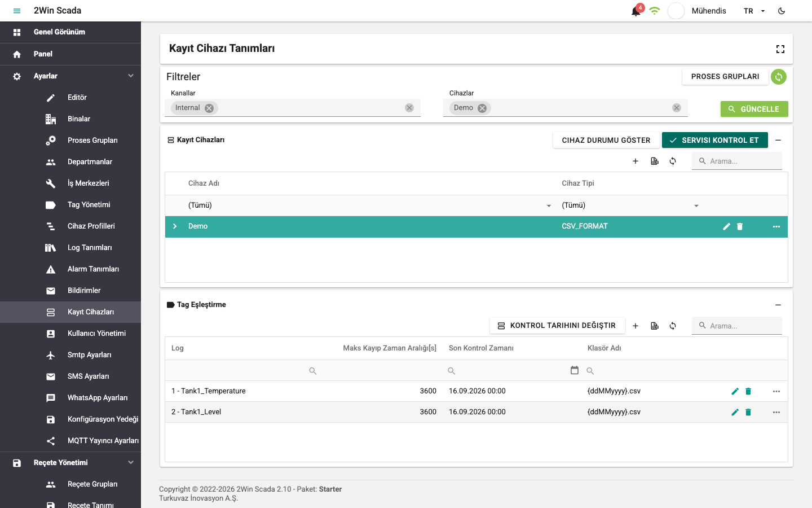The width and height of the screenshot is (812, 508).
Task: Delete the Tank1_Temperature row
Action: coord(748,391)
